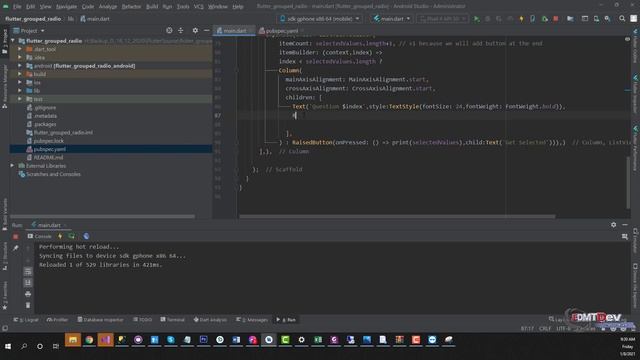640x360 pixels.
Task: Open the File menu
Action: (x=17, y=7)
